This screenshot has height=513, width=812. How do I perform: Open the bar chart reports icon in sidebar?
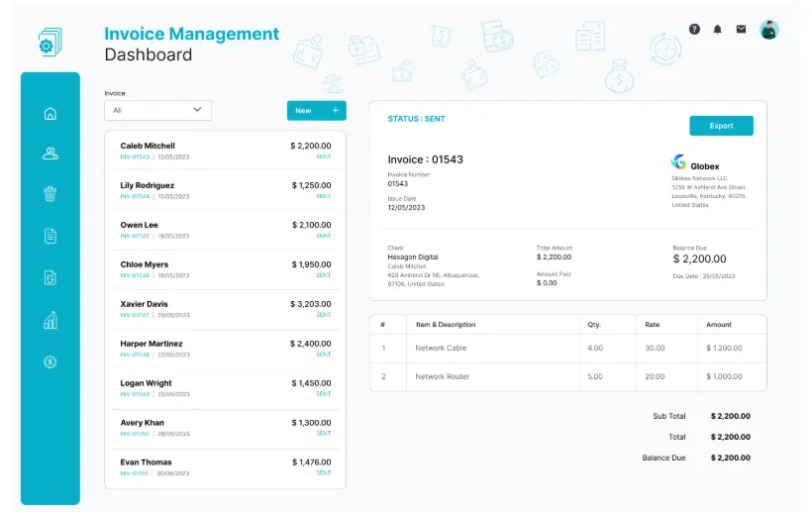[x=51, y=321]
